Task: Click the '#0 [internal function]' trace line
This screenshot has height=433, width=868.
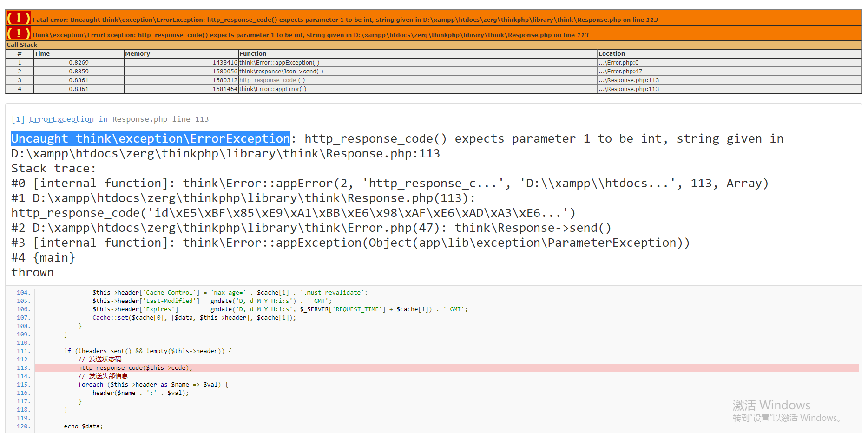Action: pos(390,183)
